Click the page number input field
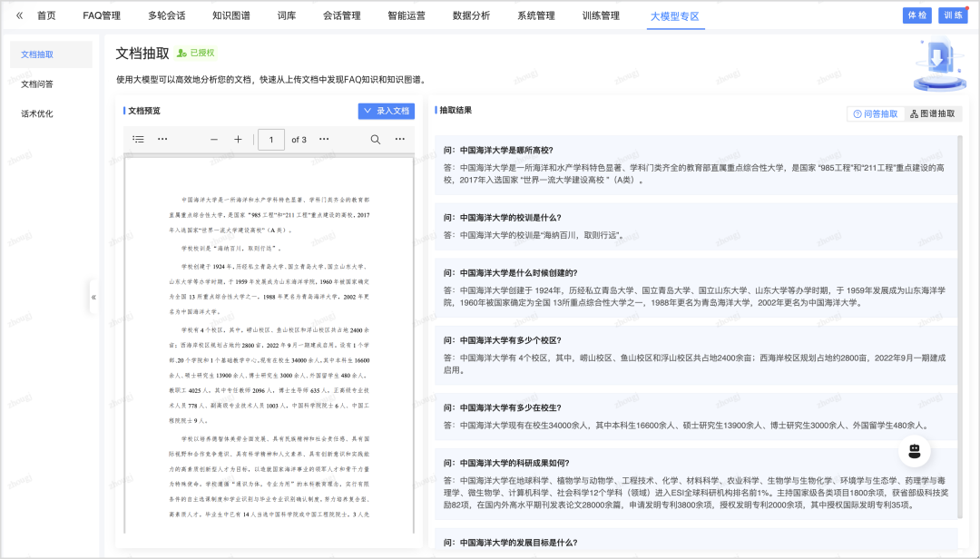The image size is (980, 559). (269, 140)
